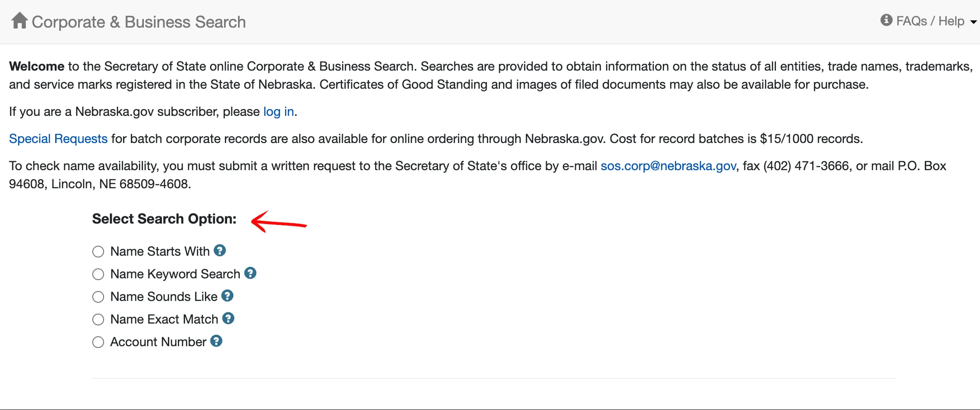
Task: Select the Account Number radio button
Action: pos(98,342)
